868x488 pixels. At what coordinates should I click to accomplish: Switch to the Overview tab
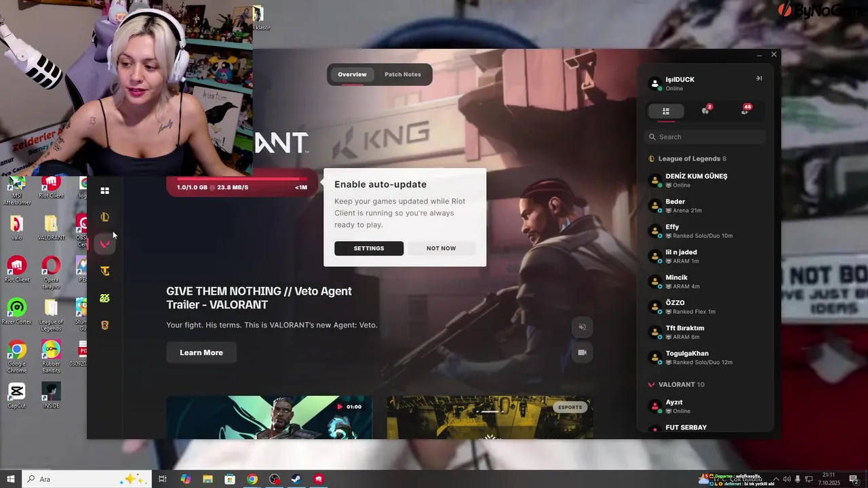tap(352, 75)
